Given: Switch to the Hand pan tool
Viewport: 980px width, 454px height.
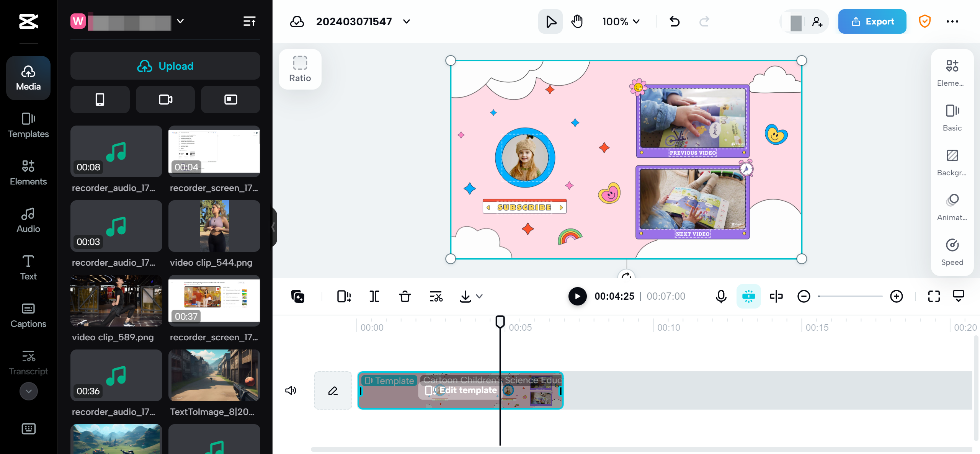Looking at the screenshot, I should 577,21.
